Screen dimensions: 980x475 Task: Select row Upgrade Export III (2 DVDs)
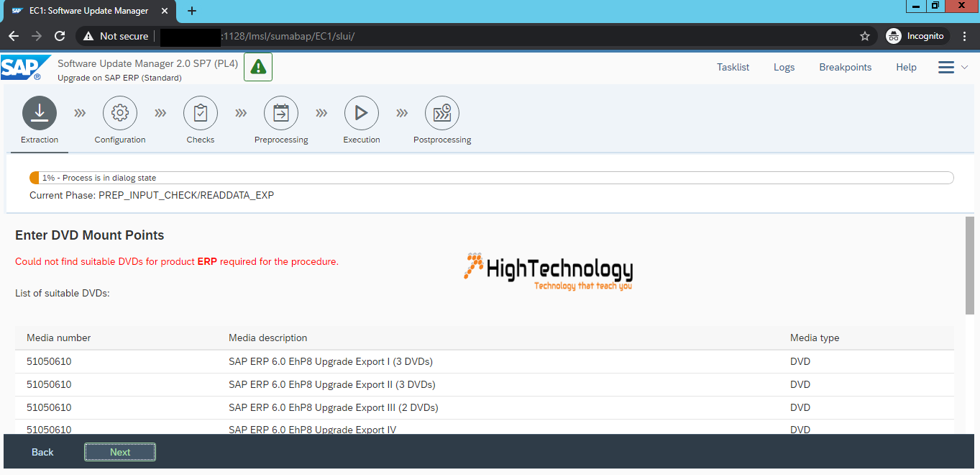485,407
